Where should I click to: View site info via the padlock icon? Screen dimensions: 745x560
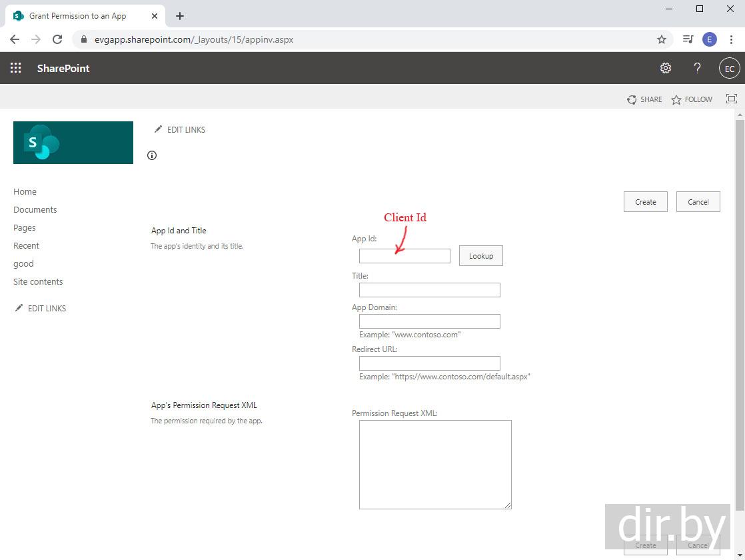pos(84,39)
